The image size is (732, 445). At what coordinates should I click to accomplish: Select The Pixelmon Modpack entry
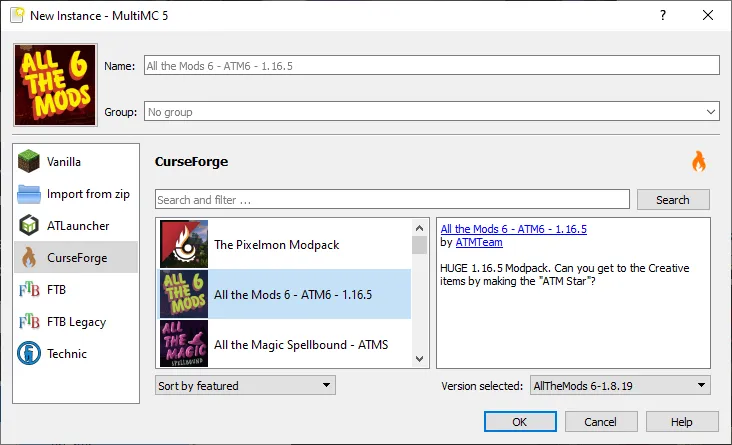point(285,244)
